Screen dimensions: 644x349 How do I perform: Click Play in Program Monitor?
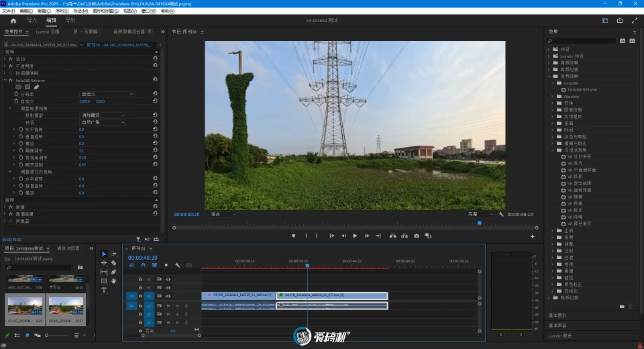click(355, 236)
